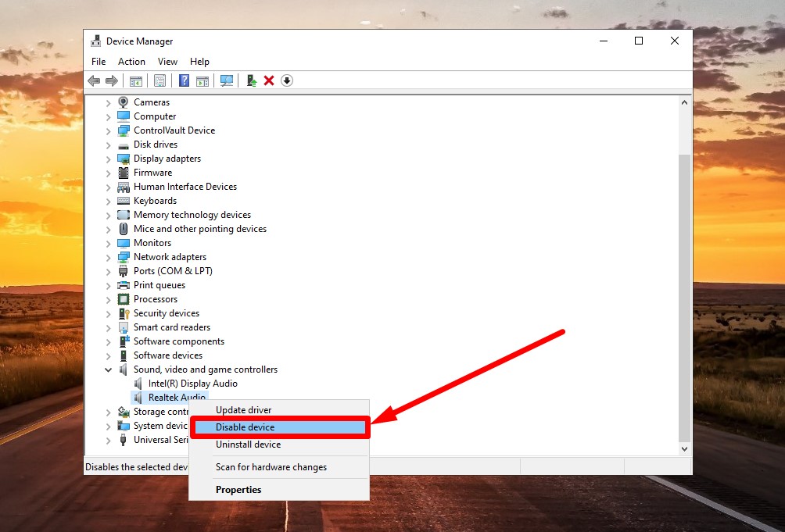785x532 pixels.
Task: Expand the Software components node
Action: [108, 341]
